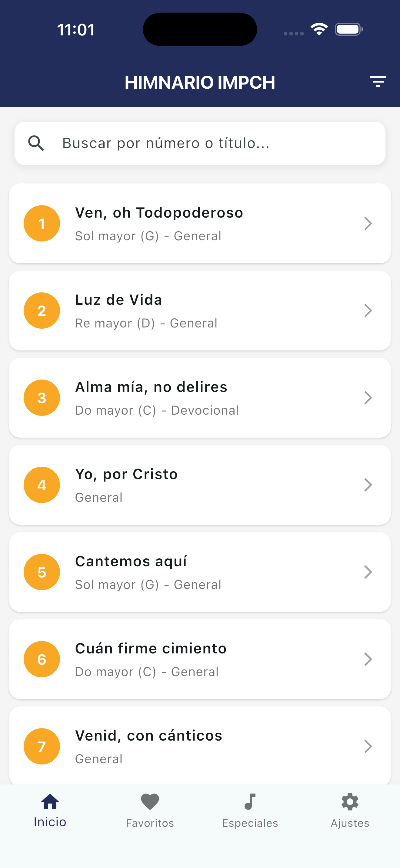
Task: Tap the orange number 5 badge
Action: coord(42,572)
